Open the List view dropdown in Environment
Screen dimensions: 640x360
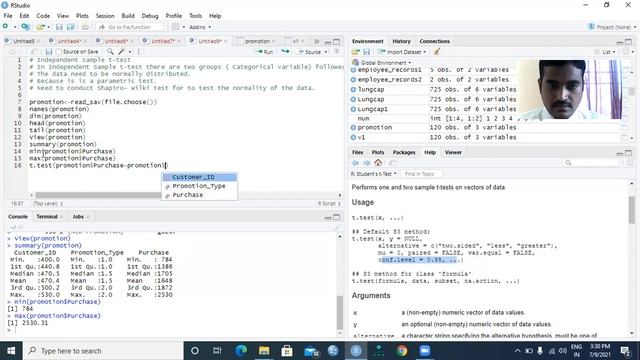tap(606, 52)
